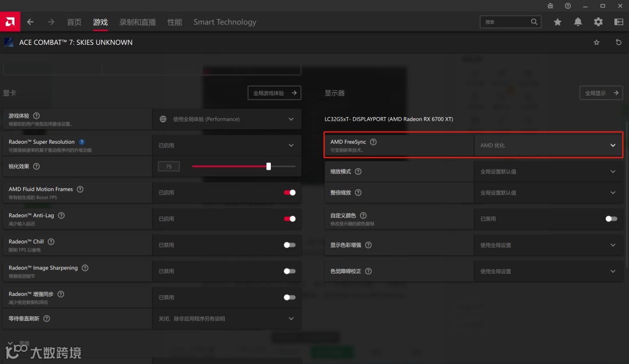
Task: Open help for 自定义颜色
Action: click(363, 215)
